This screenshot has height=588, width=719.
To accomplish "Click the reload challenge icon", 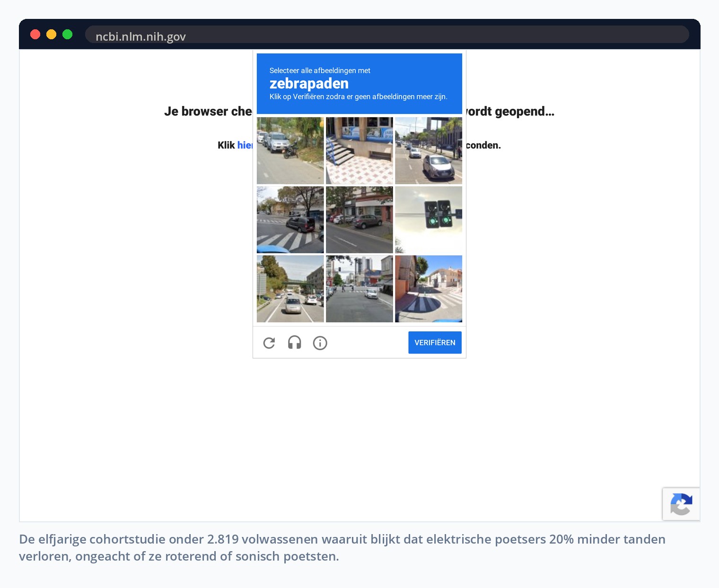I will [269, 343].
